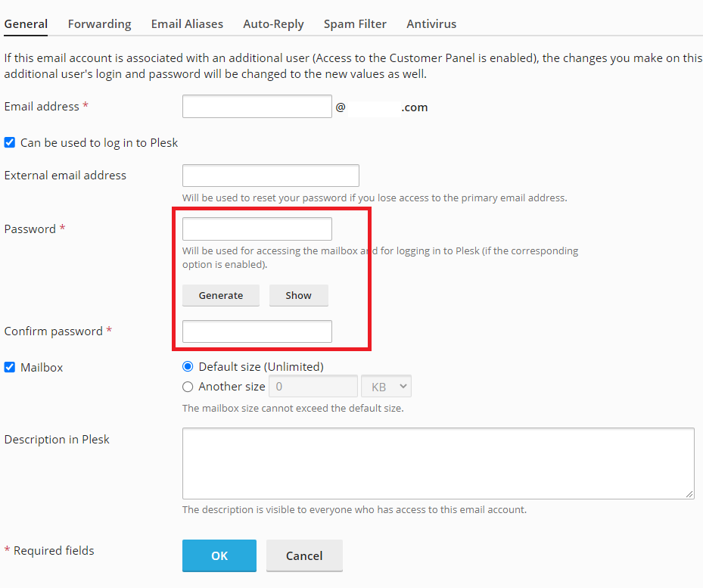Focus the Confirm password field
This screenshot has width=703, height=588.
(x=257, y=331)
